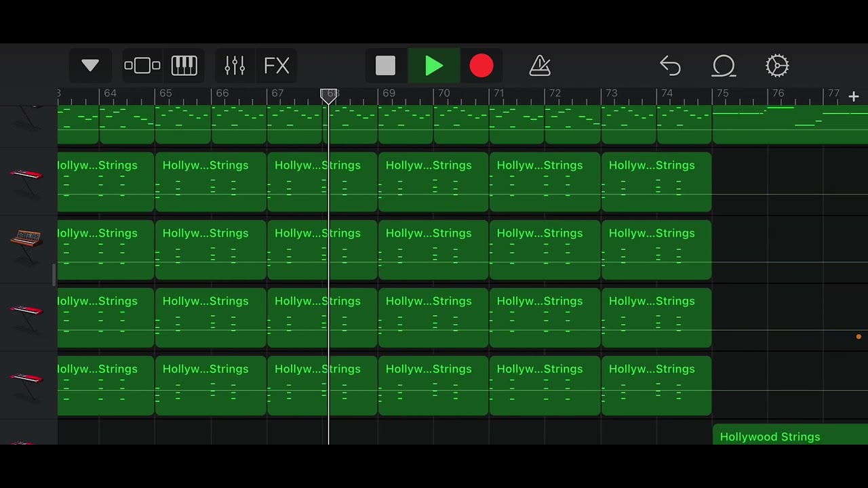Viewport: 868px width, 488px height.
Task: Jump to bar 72 on the ruler
Action: pyautogui.click(x=555, y=94)
